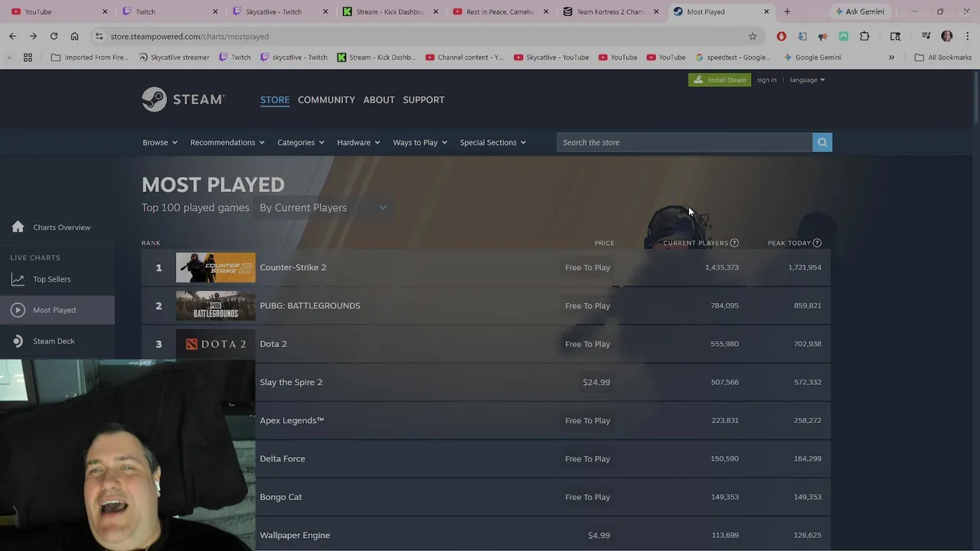Open the Chrome three-dot menu
The image size is (980, 551).
pyautogui.click(x=967, y=36)
